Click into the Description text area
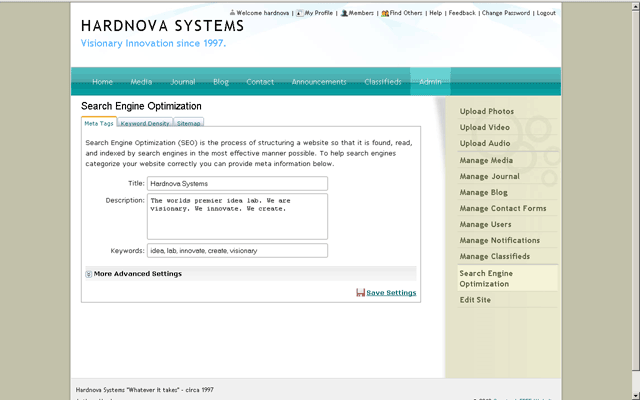Image resolution: width=640 pixels, height=400 pixels. coord(237,216)
